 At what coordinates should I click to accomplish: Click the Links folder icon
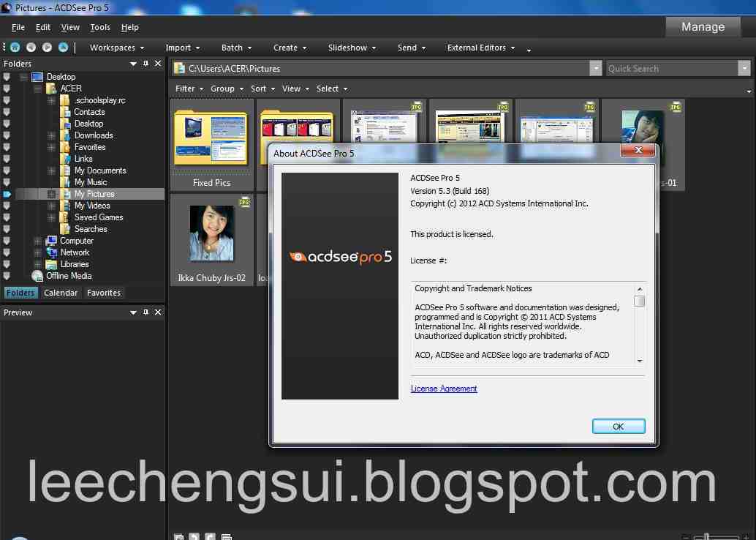point(65,159)
